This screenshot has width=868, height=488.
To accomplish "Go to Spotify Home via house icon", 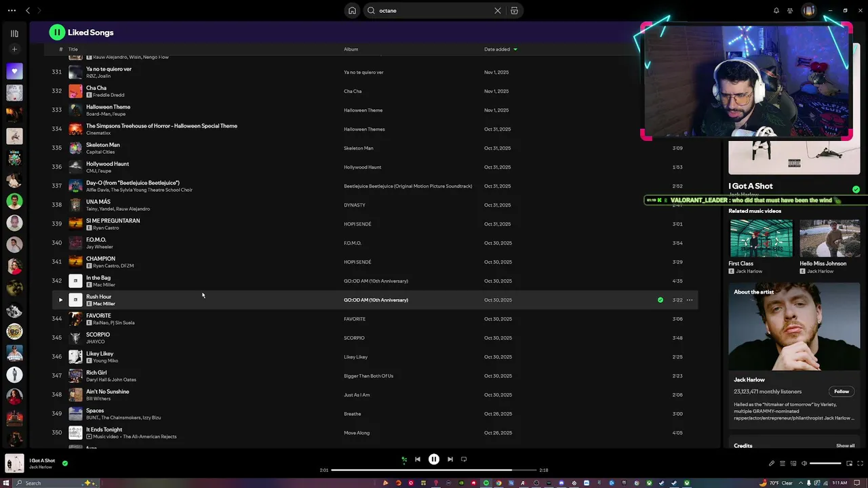I will tap(352, 11).
